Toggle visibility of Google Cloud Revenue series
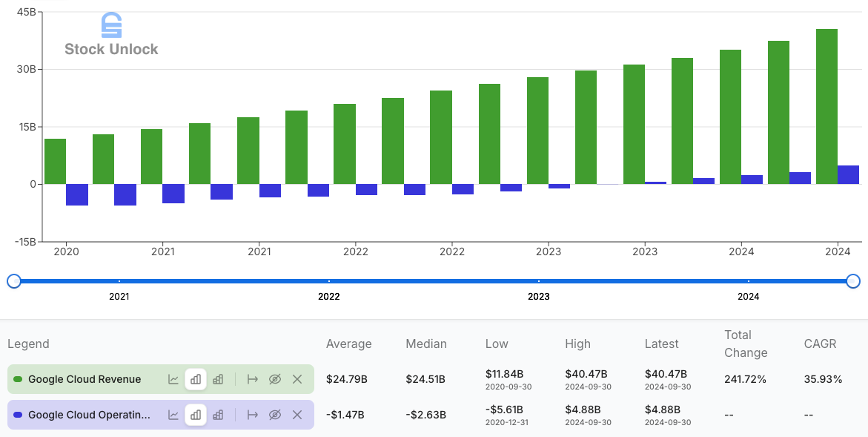 [275, 379]
